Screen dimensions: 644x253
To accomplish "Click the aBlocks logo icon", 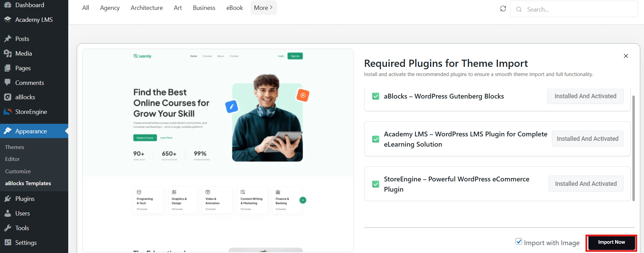I will (x=8, y=97).
